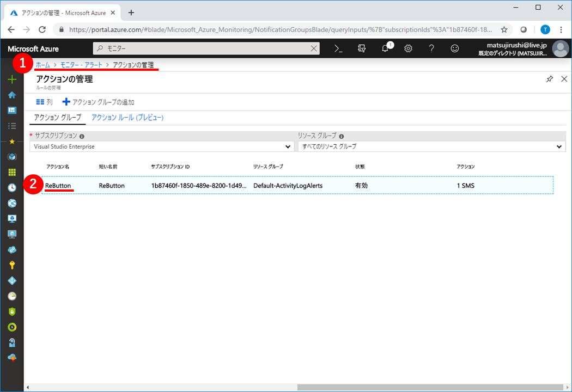Screen dimensions: 572x392
Task: Open the リソース グループ dropdown
Action: (x=431, y=146)
